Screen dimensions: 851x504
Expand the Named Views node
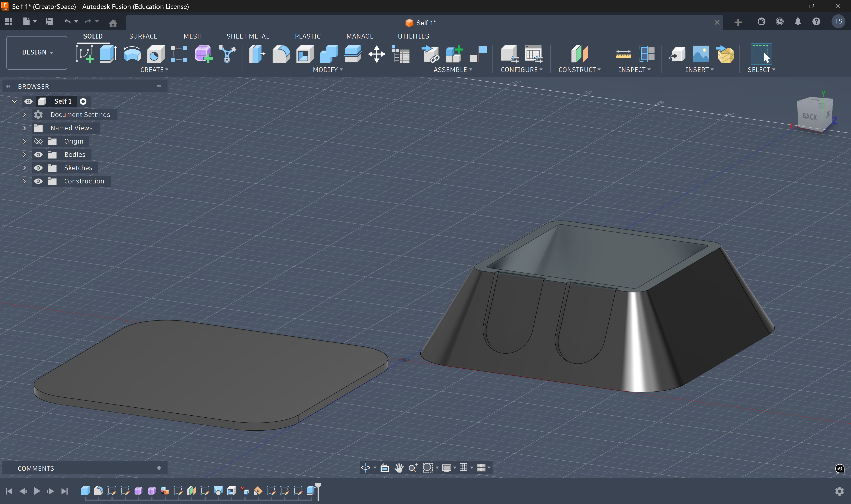click(24, 128)
